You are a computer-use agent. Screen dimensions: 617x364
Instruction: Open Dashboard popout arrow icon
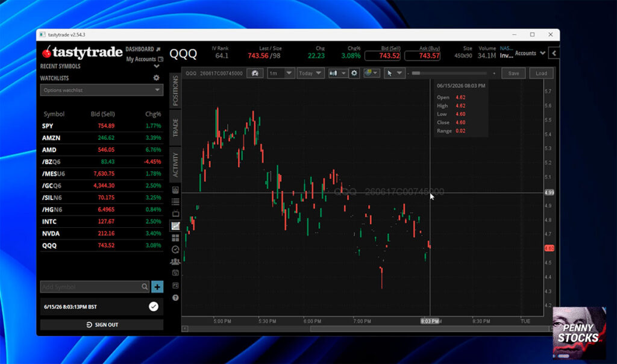158,49
